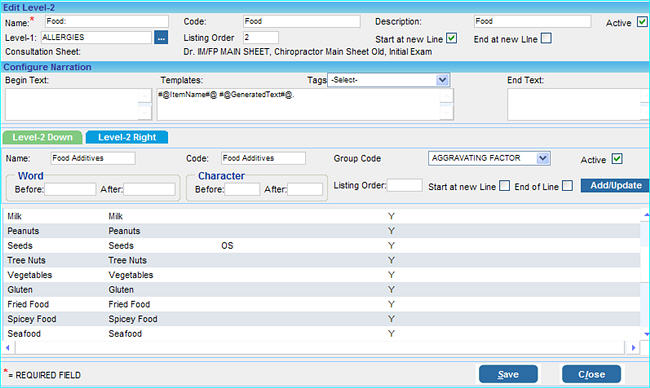Select the Seeds row name
The height and width of the screenshot is (388, 650).
coord(20,245)
